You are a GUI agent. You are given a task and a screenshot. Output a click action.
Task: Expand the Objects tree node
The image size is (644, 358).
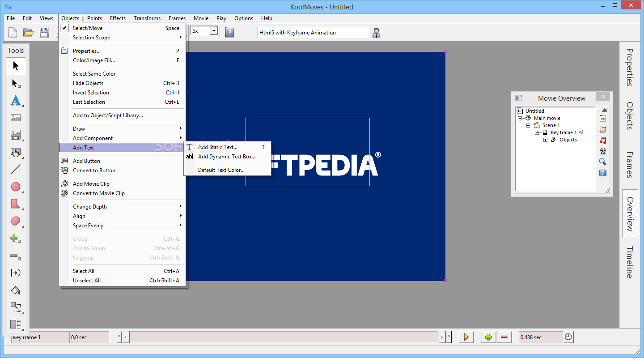tap(545, 140)
